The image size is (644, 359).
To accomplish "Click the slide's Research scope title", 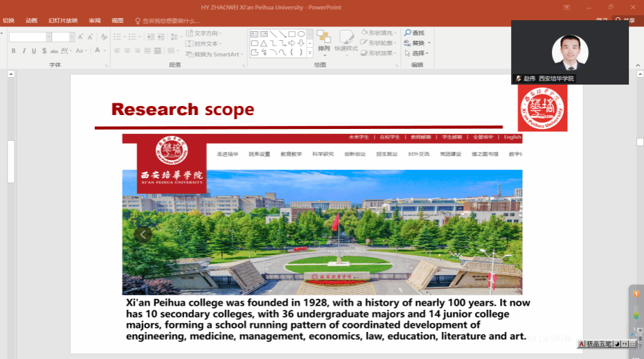I will (x=182, y=110).
